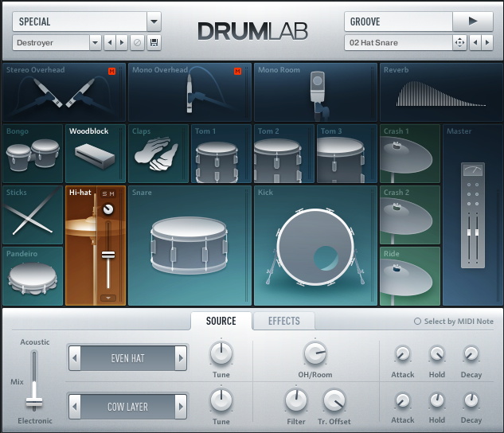Select the Crash 1 cymbal pad
Screen dimensions: 504x433
tap(410, 154)
